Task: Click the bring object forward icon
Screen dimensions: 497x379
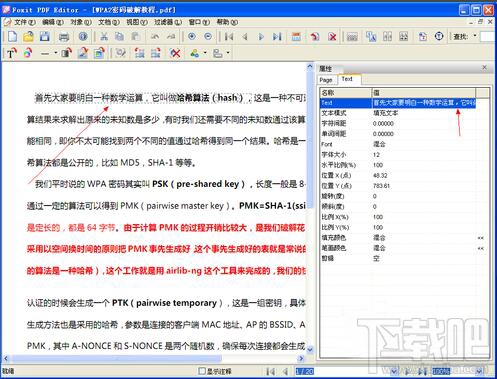Action: pos(139,53)
